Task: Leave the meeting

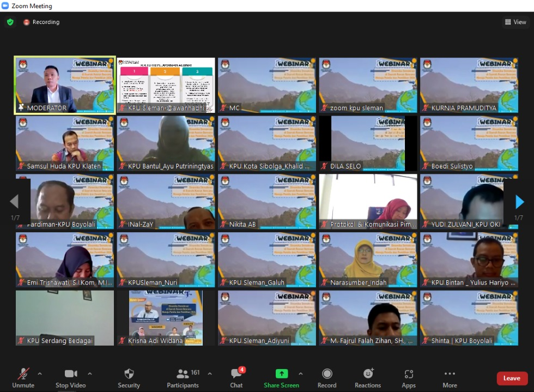Action: 512,378
